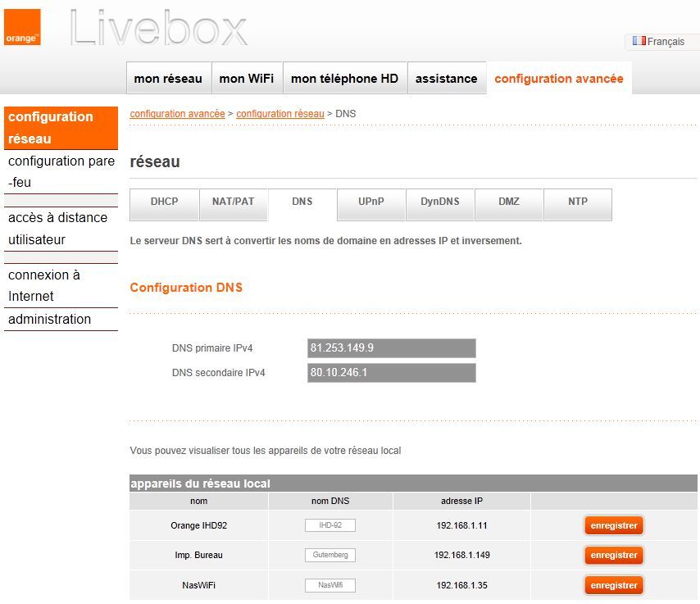The height and width of the screenshot is (604, 700).
Task: Edit the DNS primaire IPv4 field
Action: (x=391, y=347)
